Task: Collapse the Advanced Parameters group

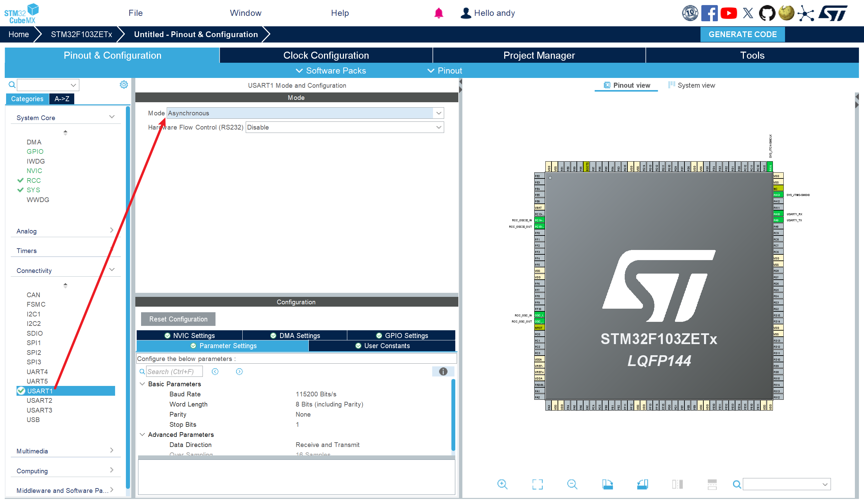Action: pos(142,435)
